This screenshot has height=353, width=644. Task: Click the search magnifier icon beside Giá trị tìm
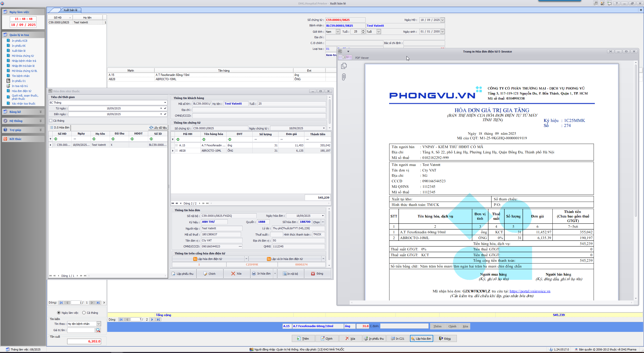click(x=98, y=330)
